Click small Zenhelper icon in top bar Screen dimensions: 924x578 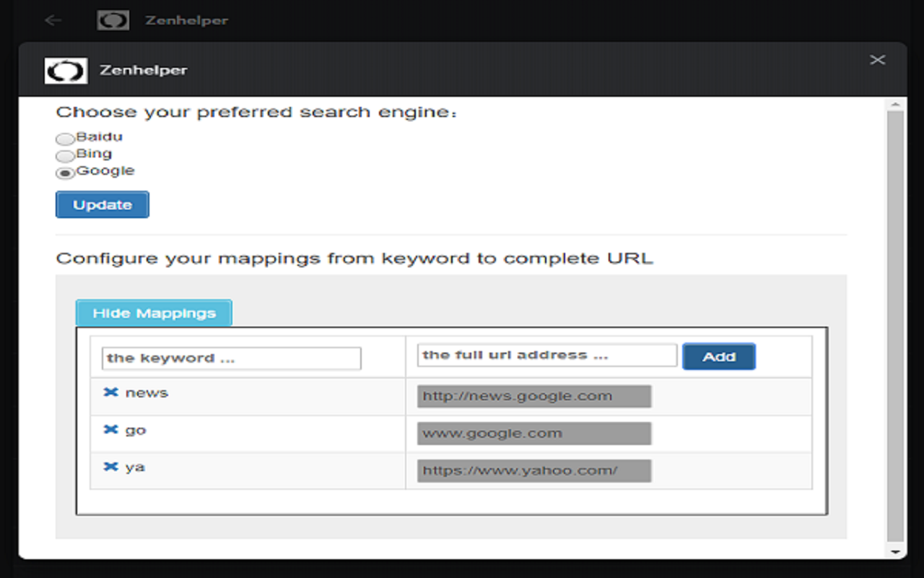(x=113, y=20)
